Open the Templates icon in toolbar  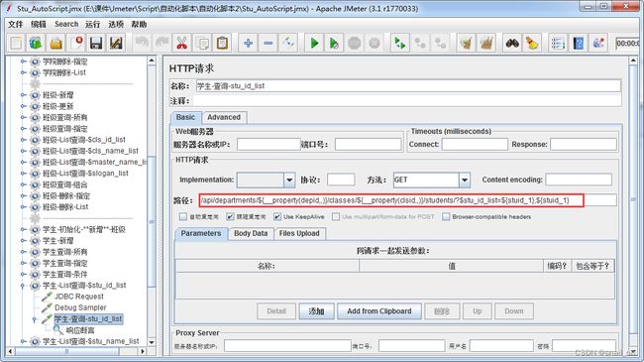pyautogui.click(x=36, y=43)
